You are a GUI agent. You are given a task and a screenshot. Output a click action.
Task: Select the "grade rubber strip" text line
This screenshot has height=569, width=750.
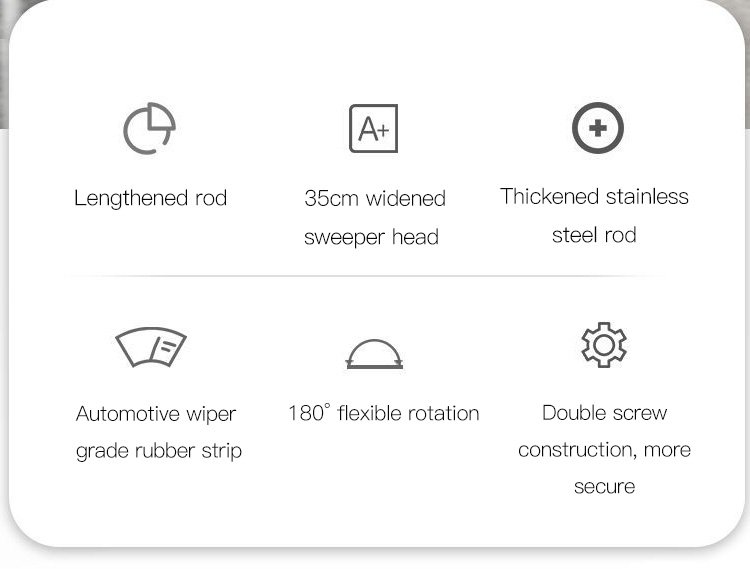coord(159,451)
